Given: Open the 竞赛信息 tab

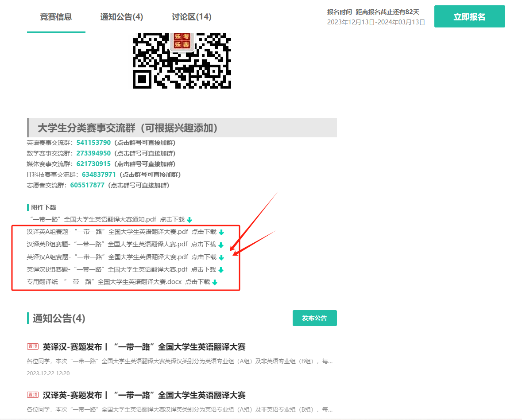Looking at the screenshot, I should (56, 17).
